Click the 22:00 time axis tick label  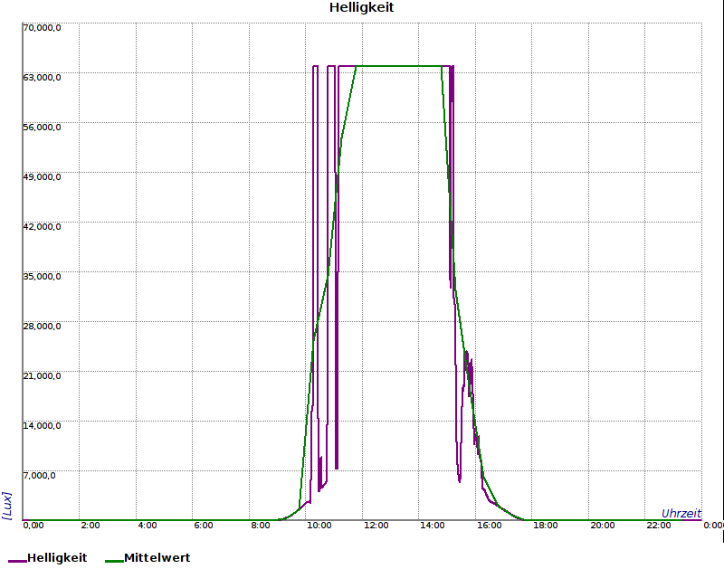pyautogui.click(x=659, y=526)
